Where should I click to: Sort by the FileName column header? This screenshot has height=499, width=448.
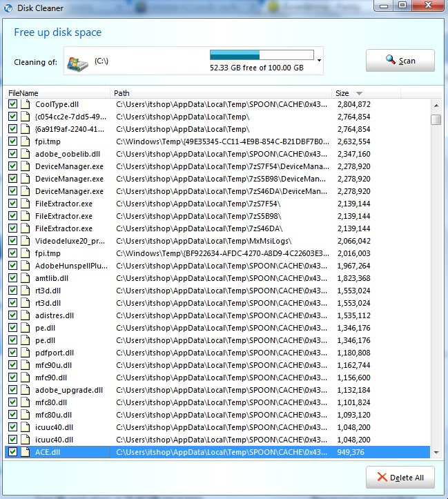point(57,93)
